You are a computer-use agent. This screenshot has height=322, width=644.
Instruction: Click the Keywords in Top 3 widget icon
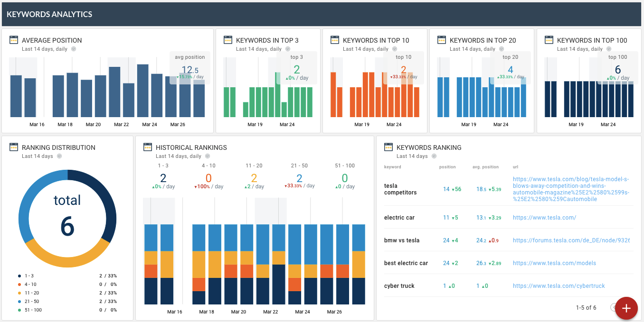pos(228,40)
